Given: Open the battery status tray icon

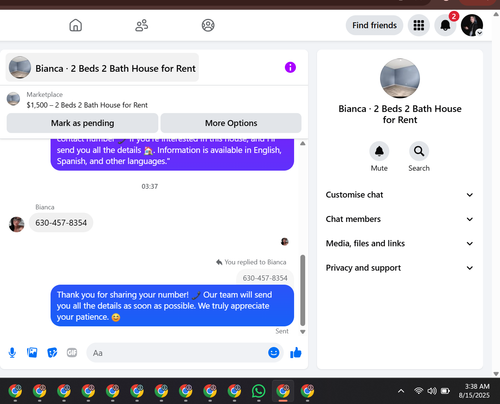Looking at the screenshot, I should point(445,390).
